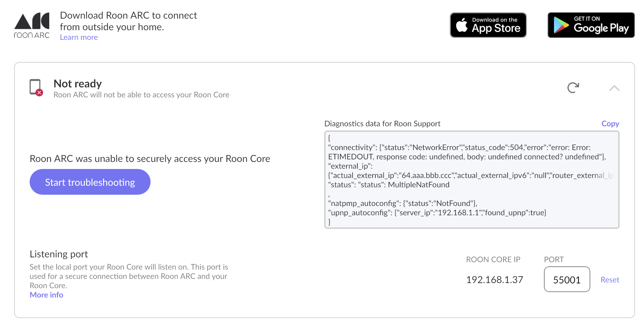Click the Listening port heading
Viewport: 644px width, 329px height.
[59, 254]
